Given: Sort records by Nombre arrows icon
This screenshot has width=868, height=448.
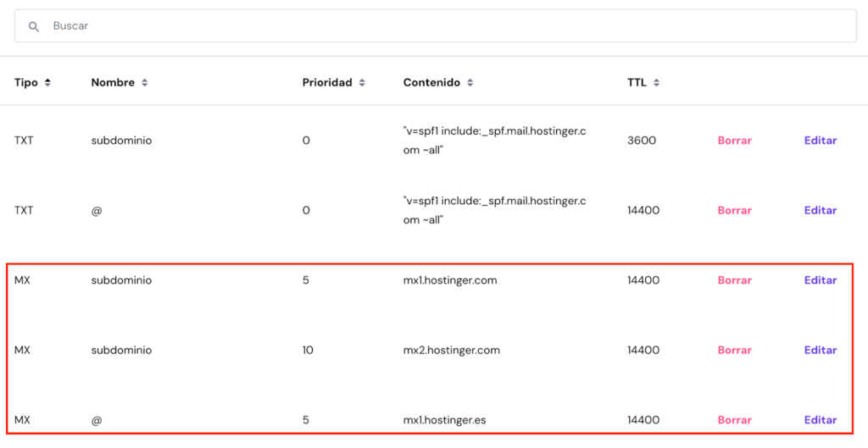Looking at the screenshot, I should click(145, 83).
